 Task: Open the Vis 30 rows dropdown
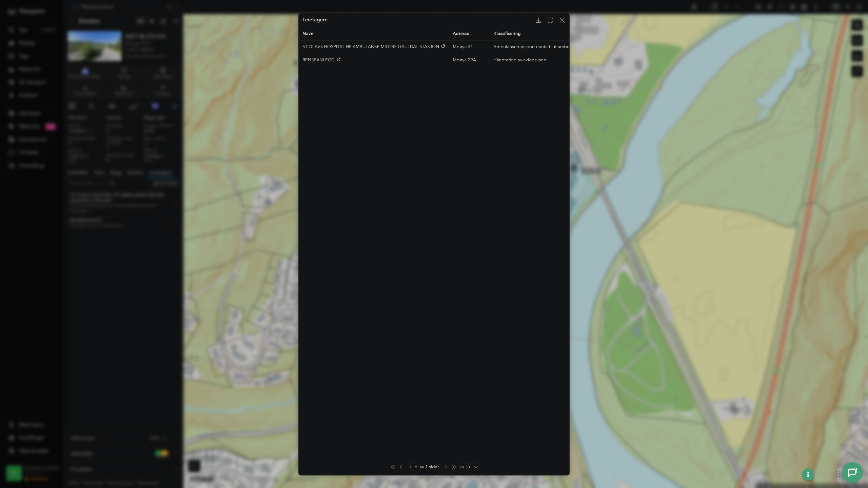tap(468, 467)
